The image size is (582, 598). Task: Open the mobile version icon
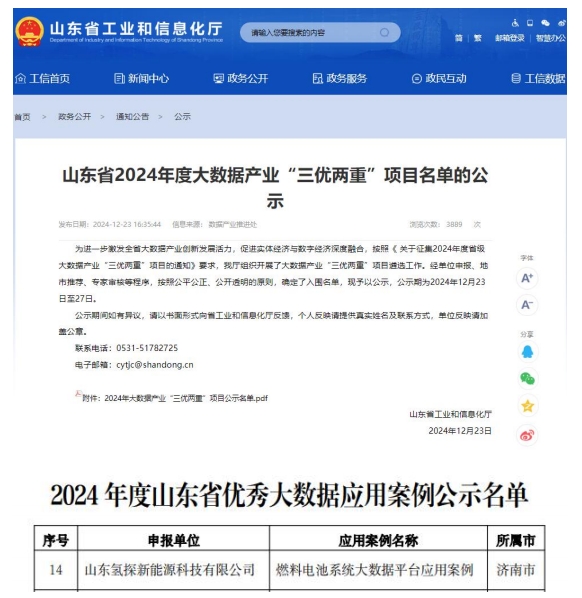530,23
